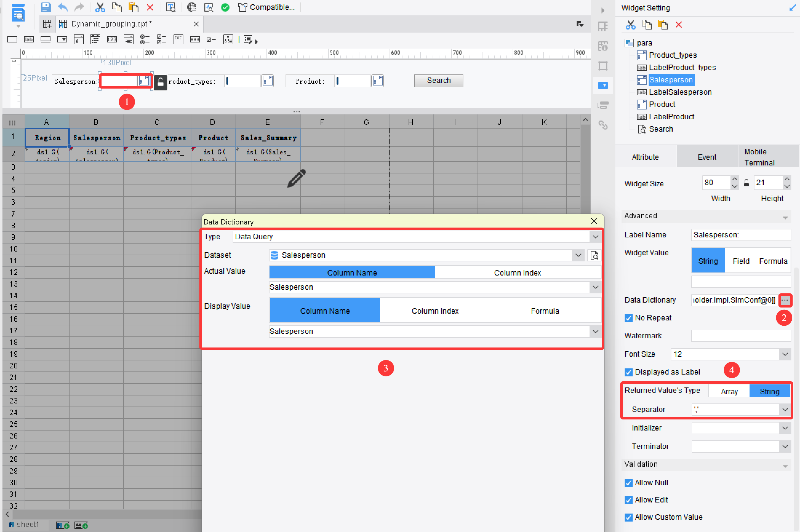
Task: Undo the last action
Action: (x=62, y=7)
